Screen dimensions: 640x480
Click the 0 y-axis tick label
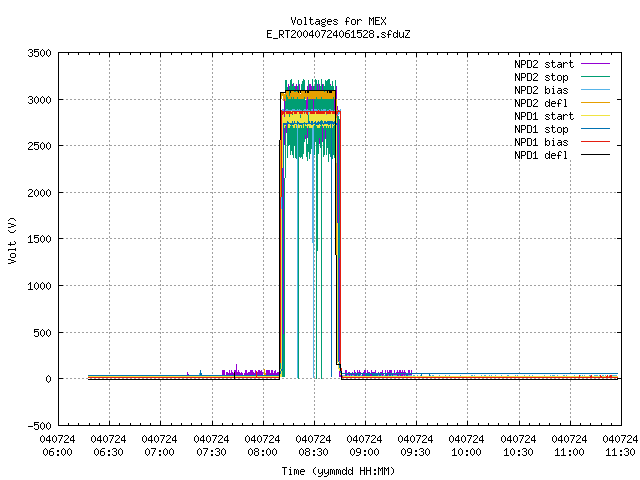(49, 379)
